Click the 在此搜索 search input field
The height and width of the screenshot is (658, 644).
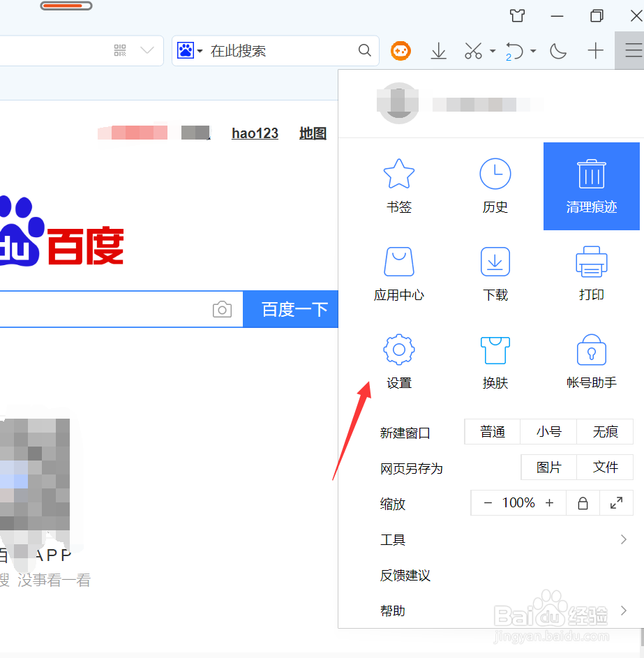(x=279, y=50)
